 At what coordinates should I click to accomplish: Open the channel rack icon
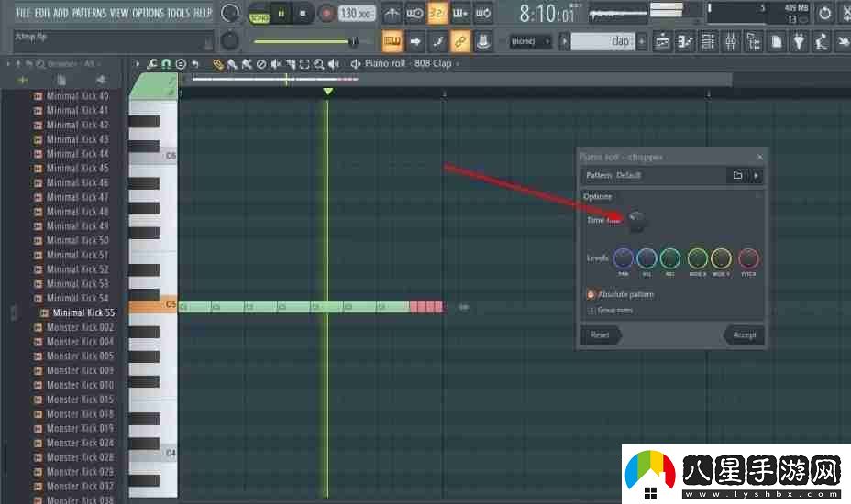(x=708, y=41)
